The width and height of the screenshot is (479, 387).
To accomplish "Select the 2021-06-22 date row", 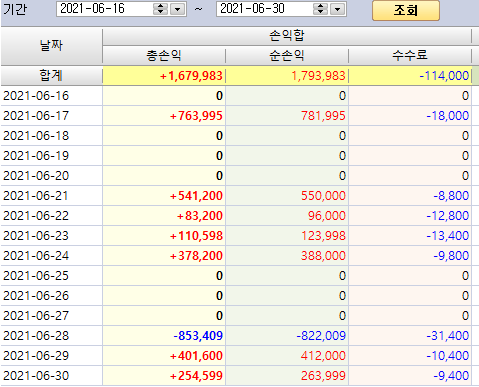I will point(51,216).
